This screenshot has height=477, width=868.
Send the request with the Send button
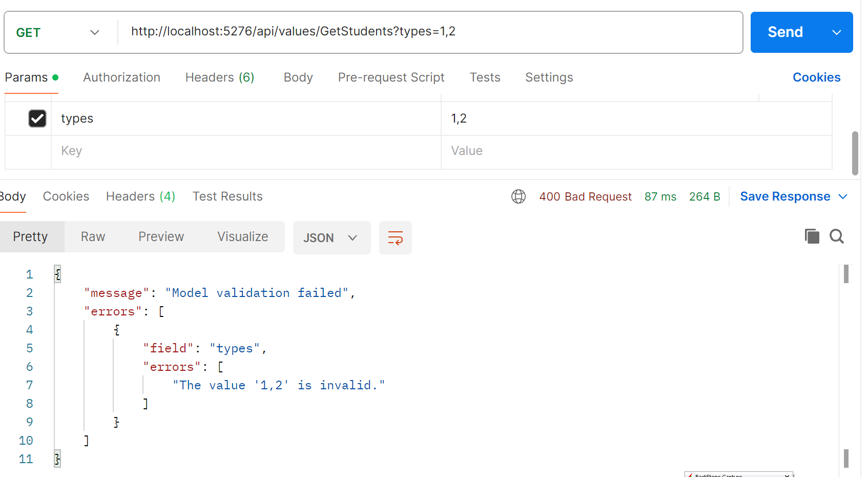click(785, 32)
